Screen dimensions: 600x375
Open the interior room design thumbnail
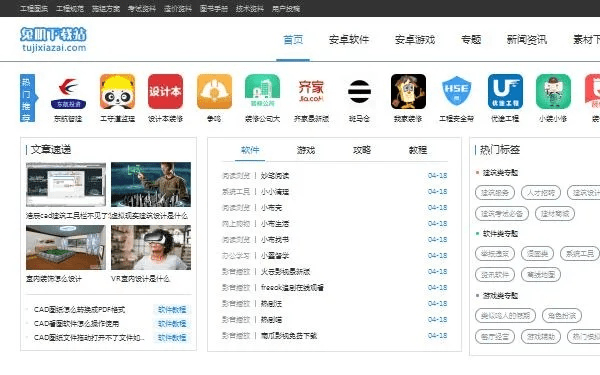[x=66, y=248]
